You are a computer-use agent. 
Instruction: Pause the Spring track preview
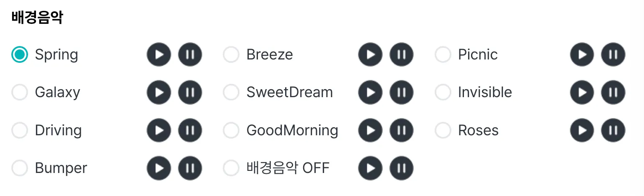[190, 54]
